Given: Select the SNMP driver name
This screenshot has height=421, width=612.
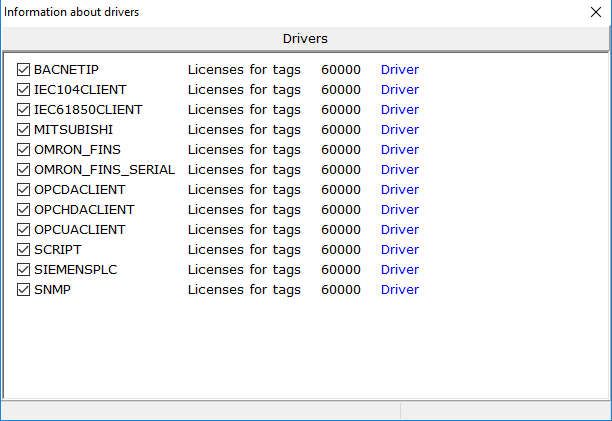Looking at the screenshot, I should 52,290.
